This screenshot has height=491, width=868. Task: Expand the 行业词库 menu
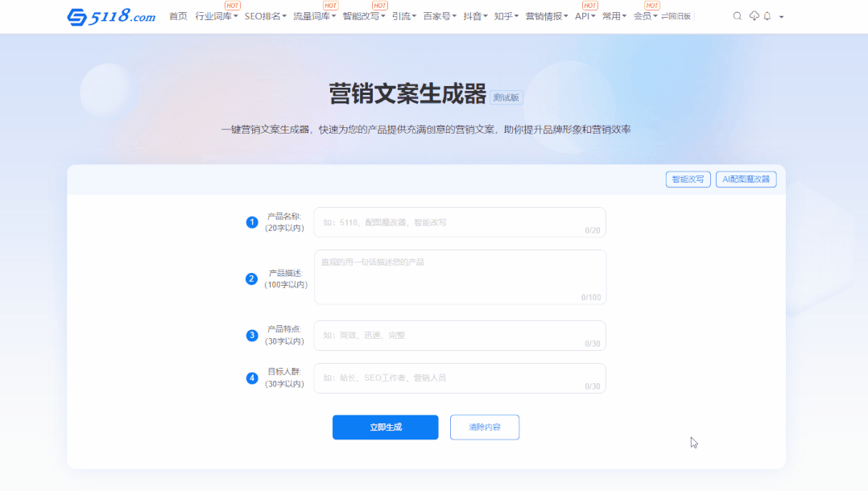[217, 16]
